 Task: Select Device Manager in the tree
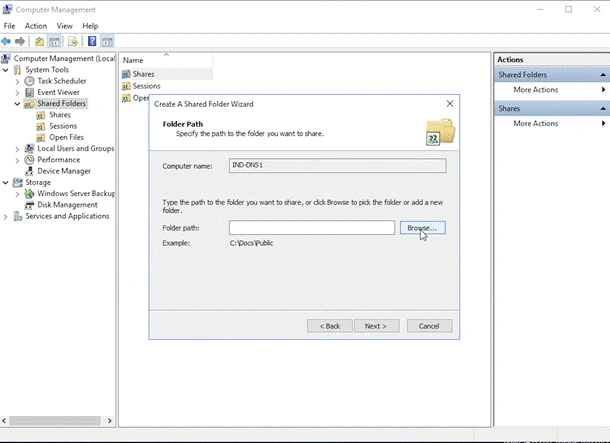pos(64,171)
